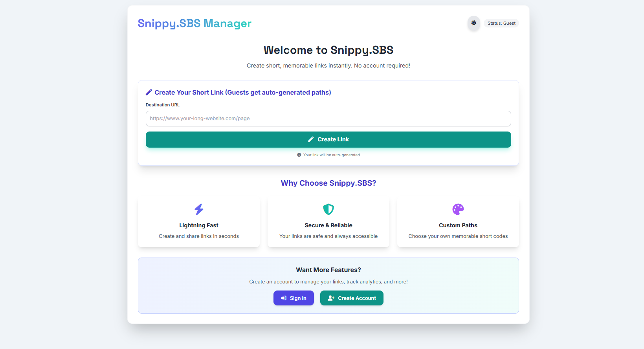Click the pencil icon inside Create Link button
Image resolution: width=644 pixels, height=349 pixels.
coord(311,139)
